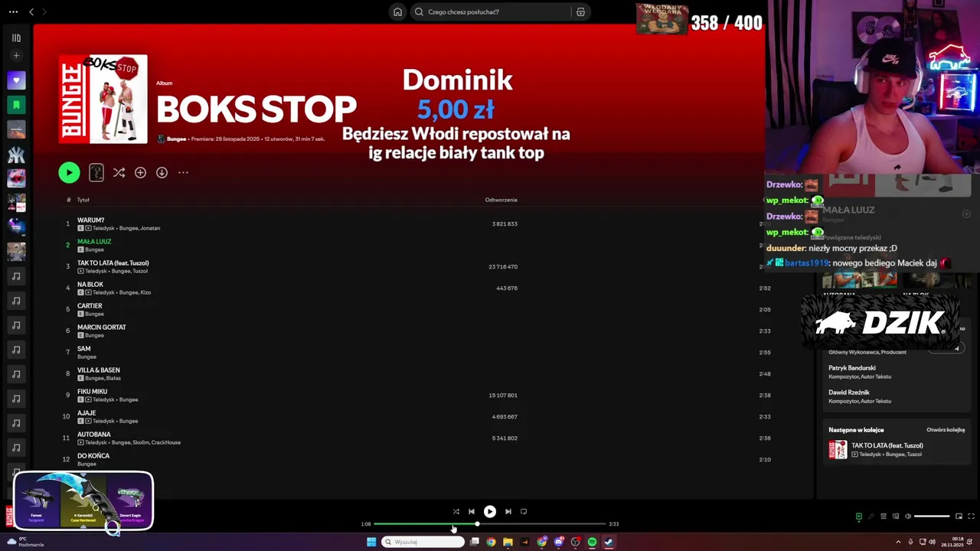
Task: Navigate forward with the right arrow
Action: (44, 11)
